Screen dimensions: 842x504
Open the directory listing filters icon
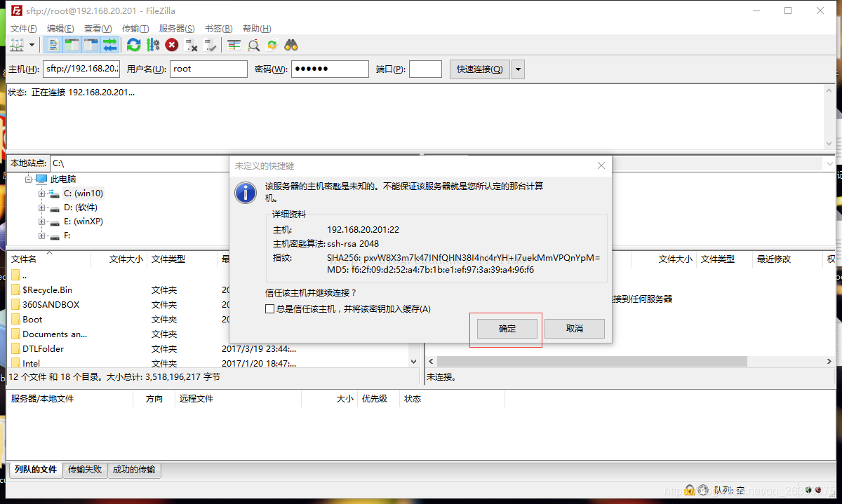234,45
